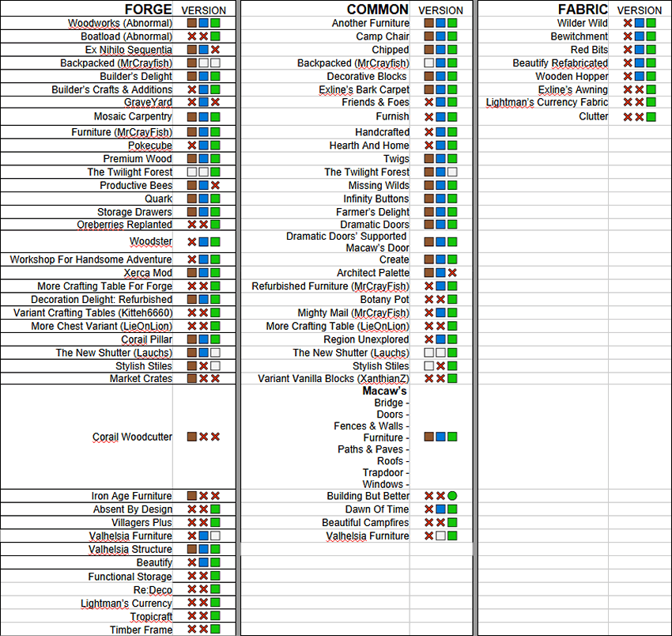Select the Red Bits cell

(543, 50)
